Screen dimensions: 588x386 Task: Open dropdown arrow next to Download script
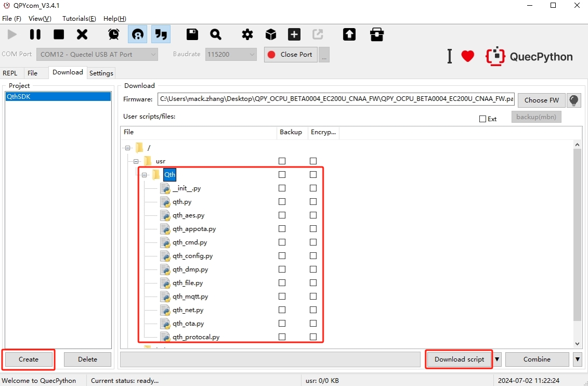pos(497,359)
